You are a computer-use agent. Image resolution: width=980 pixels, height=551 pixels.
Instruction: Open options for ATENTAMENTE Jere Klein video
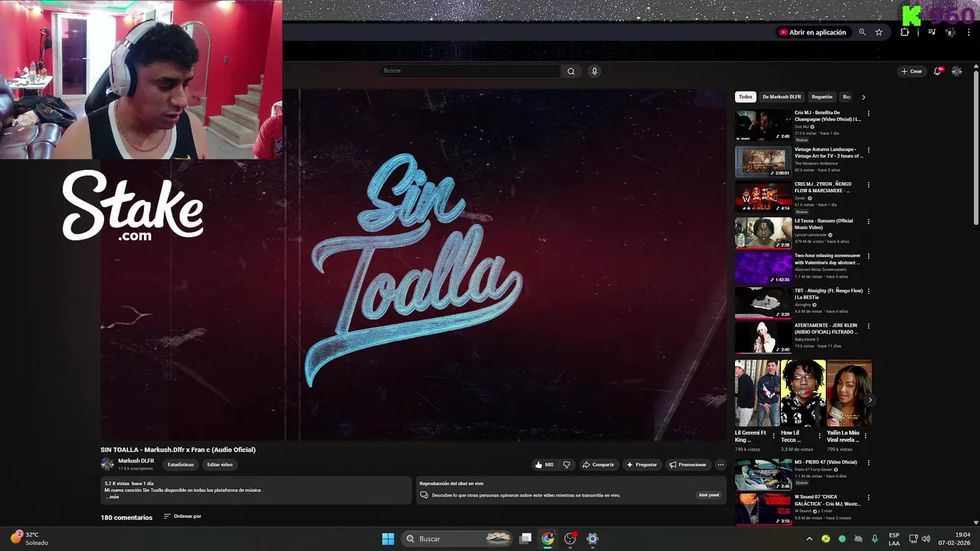pos(868,326)
